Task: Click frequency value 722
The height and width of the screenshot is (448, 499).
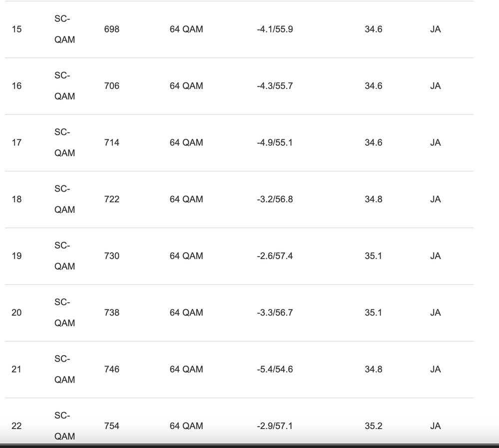Action: coord(111,199)
